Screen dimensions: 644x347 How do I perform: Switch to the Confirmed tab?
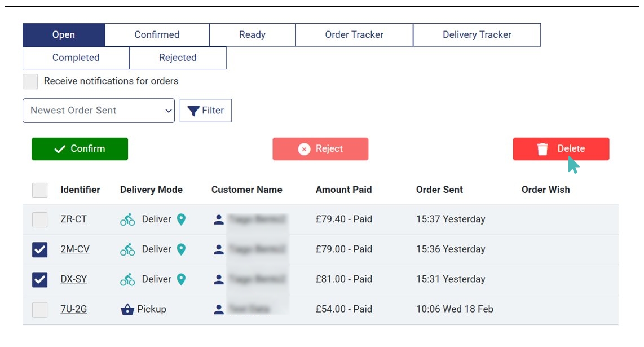pyautogui.click(x=157, y=35)
